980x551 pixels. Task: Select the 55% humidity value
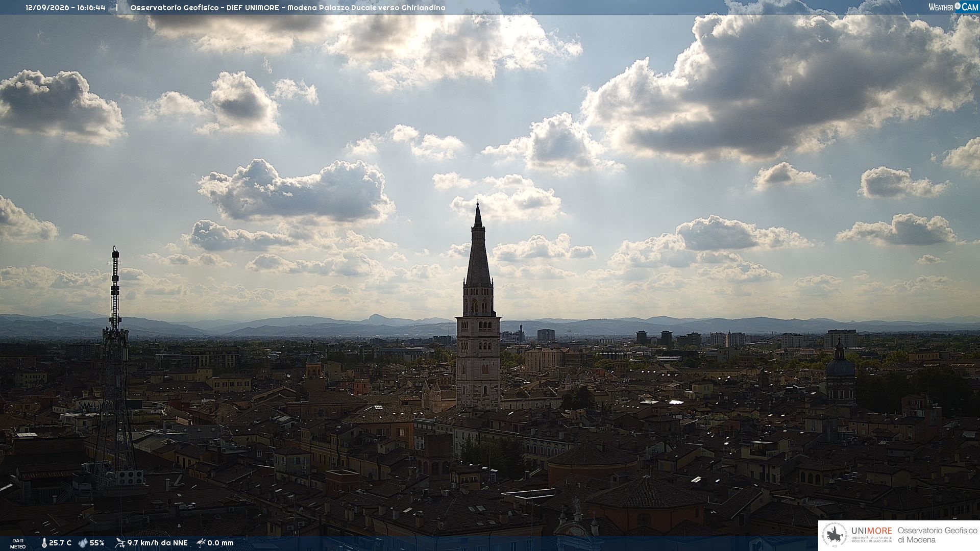97,543
